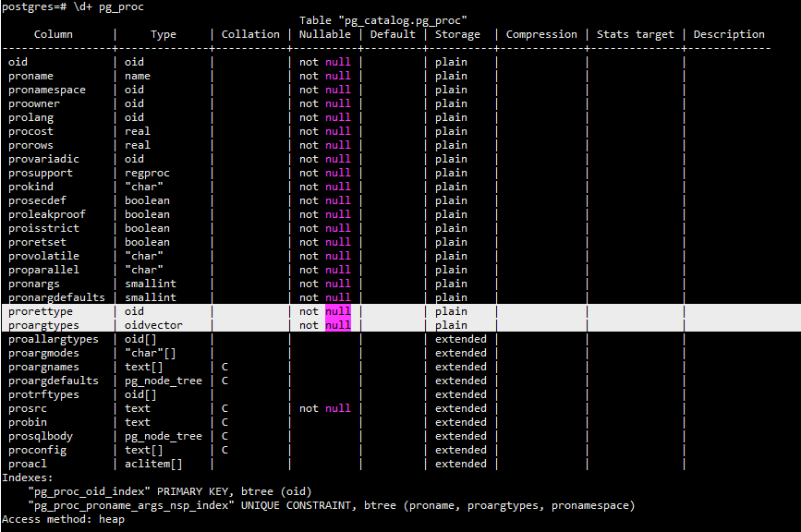Click the procost column name

30,131
